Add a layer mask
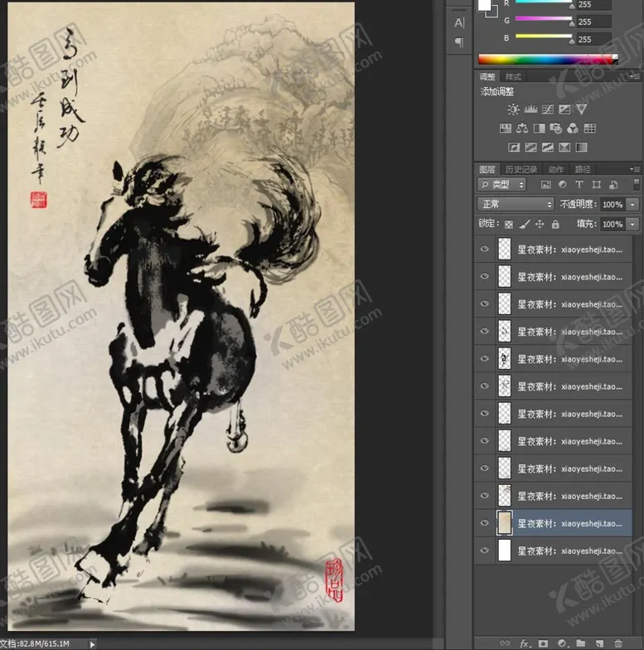This screenshot has width=644, height=650. (x=543, y=643)
